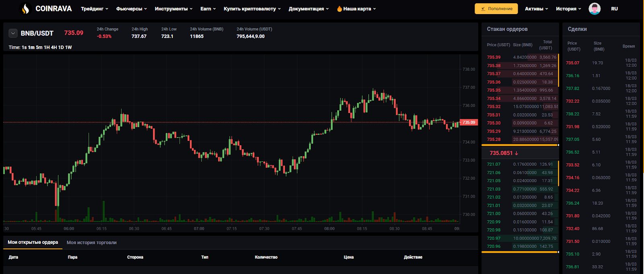Open the Трейдинг dropdown menu
This screenshot has height=274, width=644.
pyautogui.click(x=95, y=9)
